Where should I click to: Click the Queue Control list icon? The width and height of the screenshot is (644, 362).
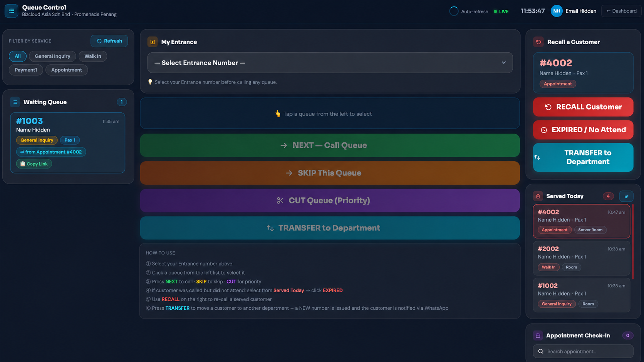[11, 11]
